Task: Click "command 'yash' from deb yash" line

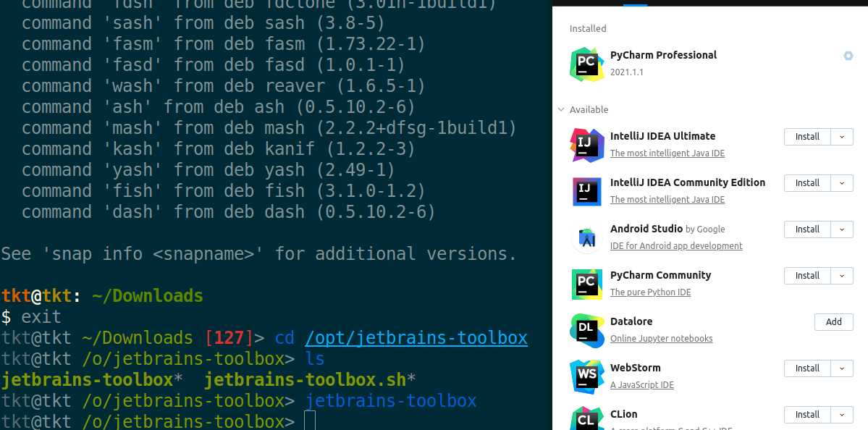Action: coord(208,170)
